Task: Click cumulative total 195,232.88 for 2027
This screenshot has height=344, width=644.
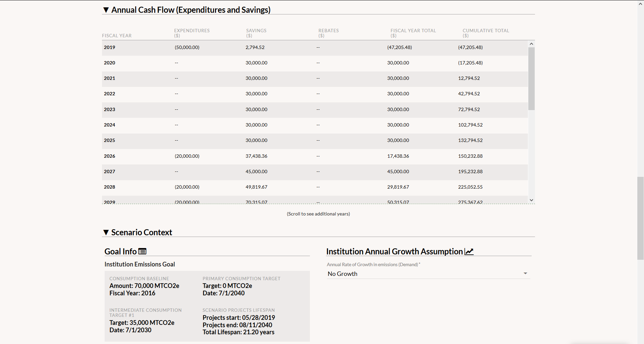Action: point(470,171)
